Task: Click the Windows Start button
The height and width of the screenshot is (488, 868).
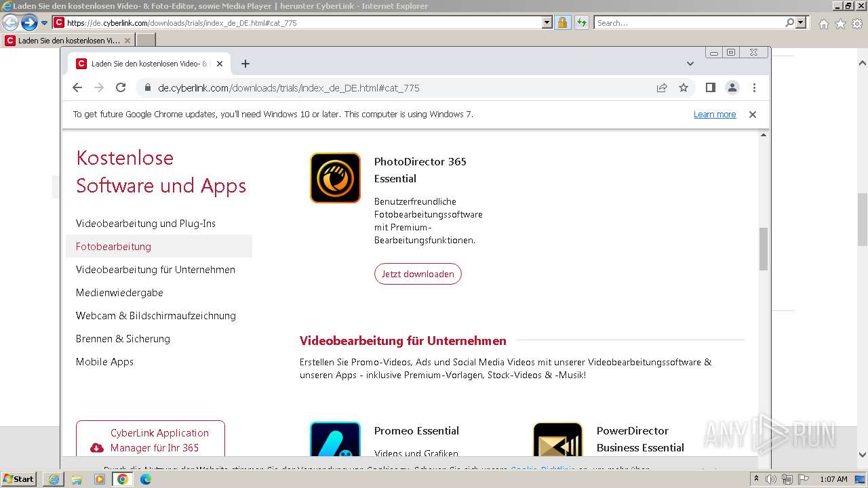Action: coord(19,479)
